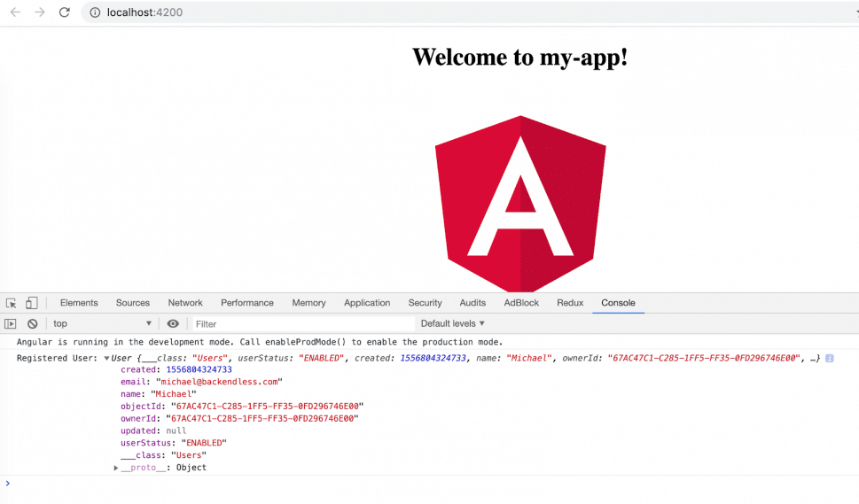Click the 'Welcome to my-app!' heading

pos(519,57)
